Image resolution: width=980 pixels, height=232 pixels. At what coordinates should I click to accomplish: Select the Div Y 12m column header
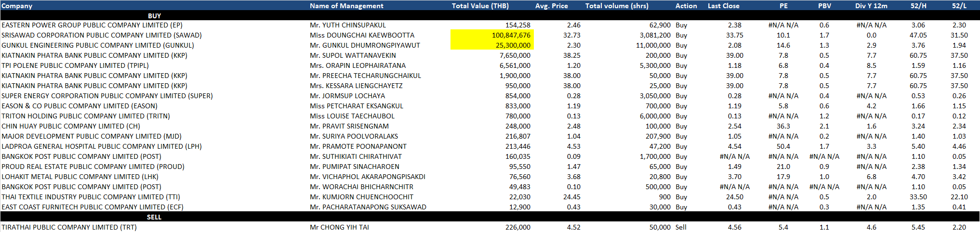point(871,6)
